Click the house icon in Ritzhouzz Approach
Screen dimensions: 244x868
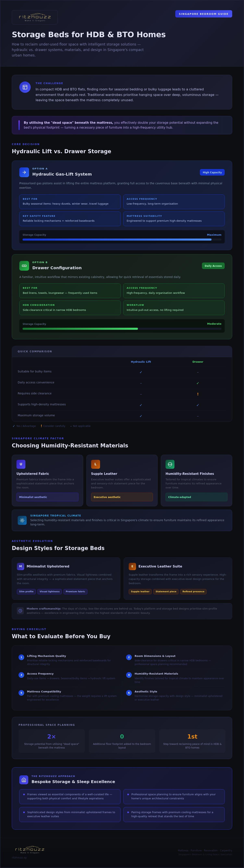(24, 779)
